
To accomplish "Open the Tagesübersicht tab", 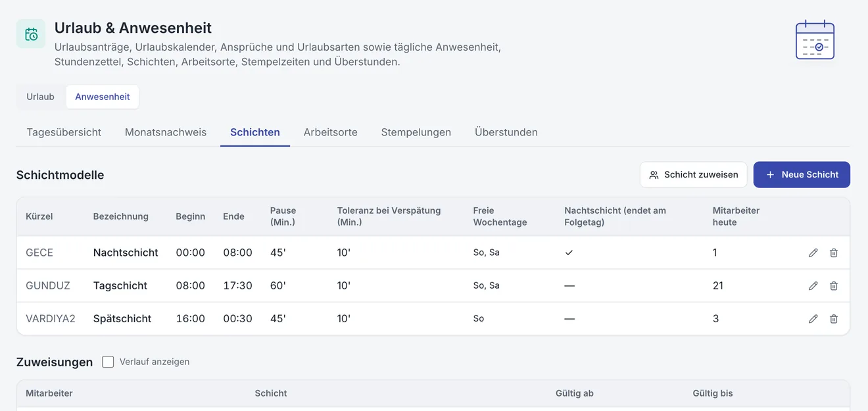I will click(x=64, y=132).
